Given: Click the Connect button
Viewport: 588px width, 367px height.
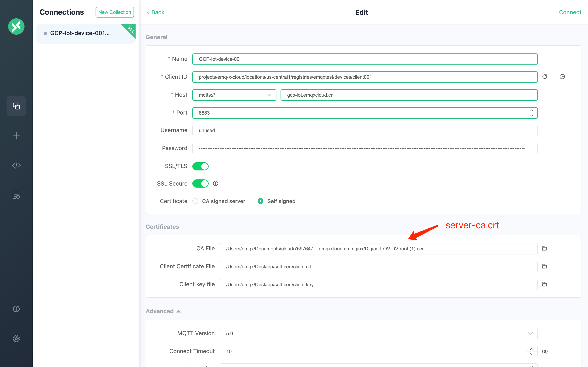Looking at the screenshot, I should click(570, 12).
